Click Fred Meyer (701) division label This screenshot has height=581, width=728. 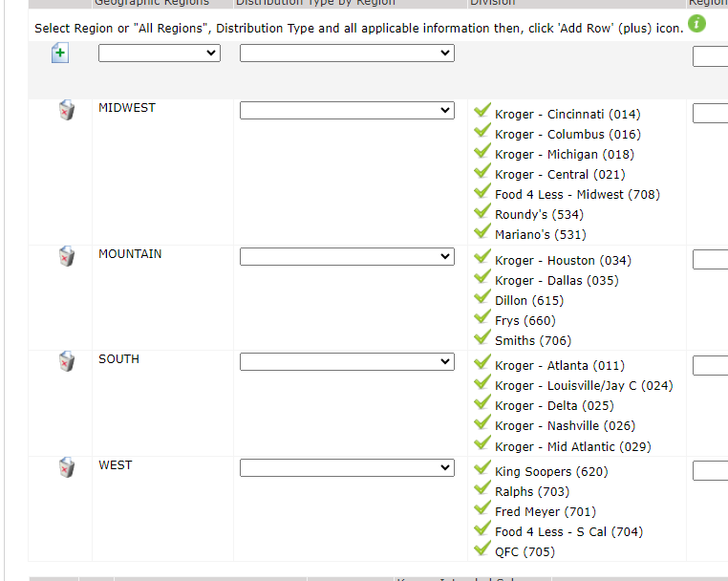545,511
